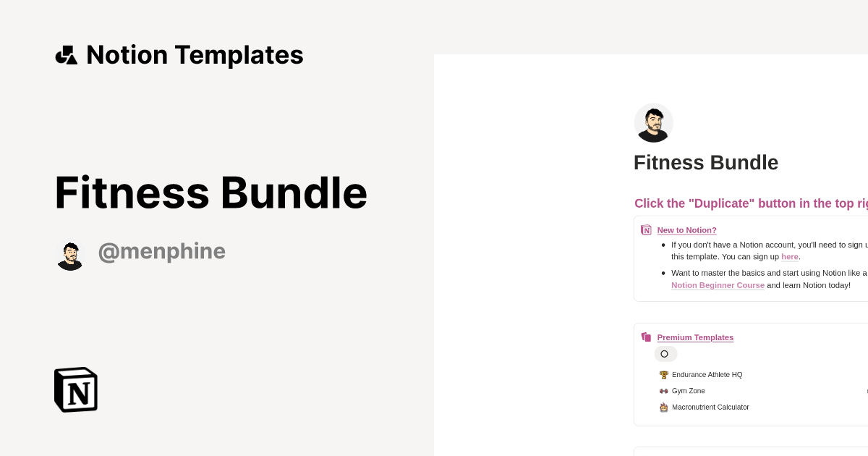The width and height of the screenshot is (868, 456).
Task: Click the dumbbell icon next to Gym Zone
Action: (663, 391)
